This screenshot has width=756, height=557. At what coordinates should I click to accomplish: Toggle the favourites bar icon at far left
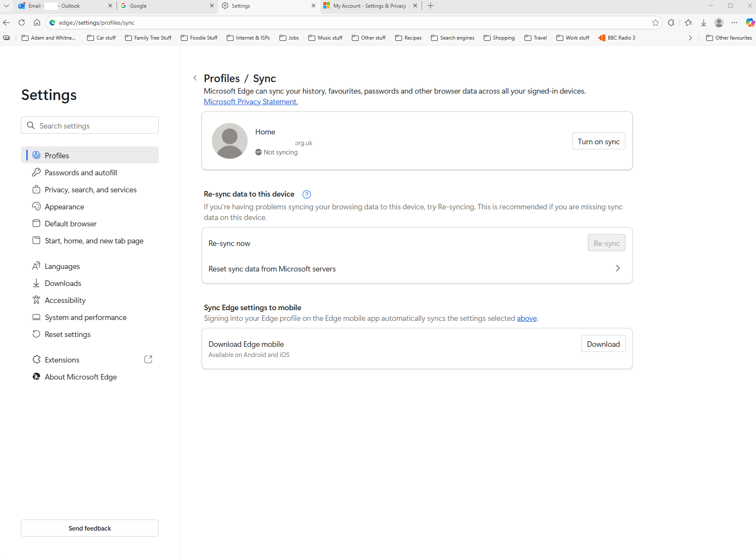[x=6, y=38]
